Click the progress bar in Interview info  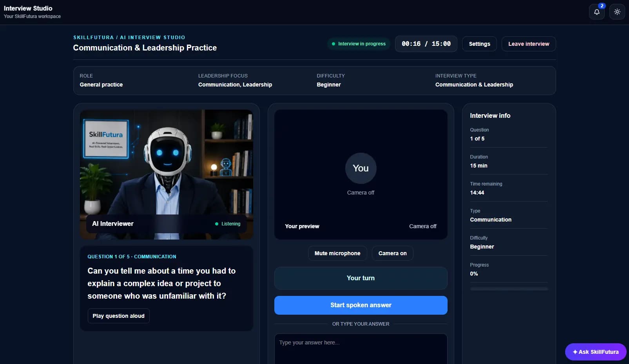click(x=509, y=289)
